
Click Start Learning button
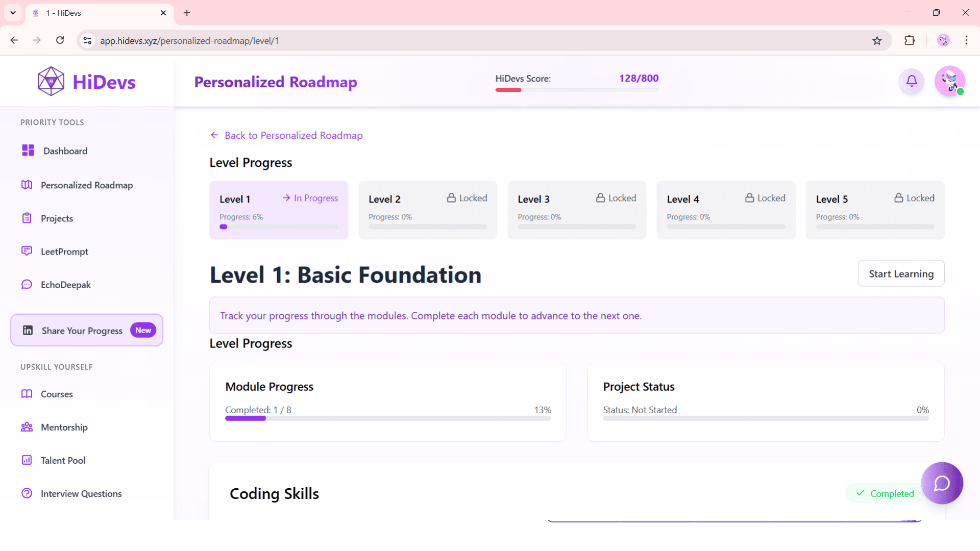tap(901, 273)
